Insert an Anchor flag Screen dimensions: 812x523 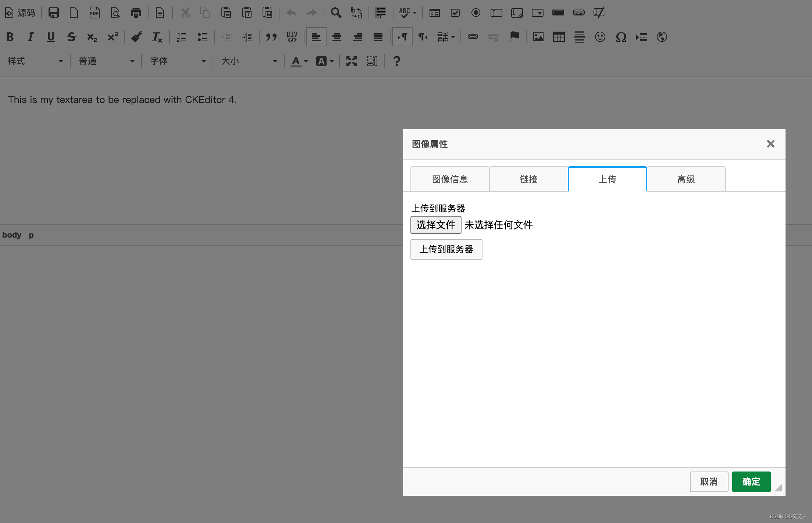tap(514, 37)
